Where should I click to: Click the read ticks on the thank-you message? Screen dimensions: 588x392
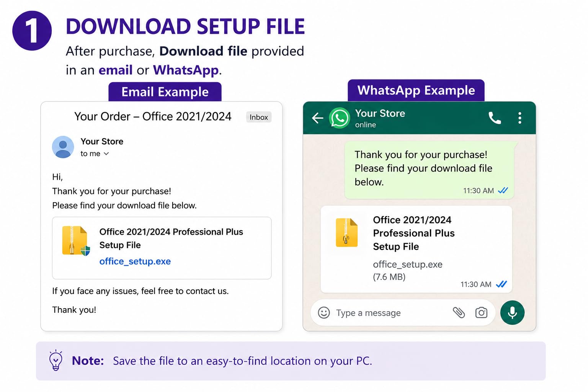(503, 190)
